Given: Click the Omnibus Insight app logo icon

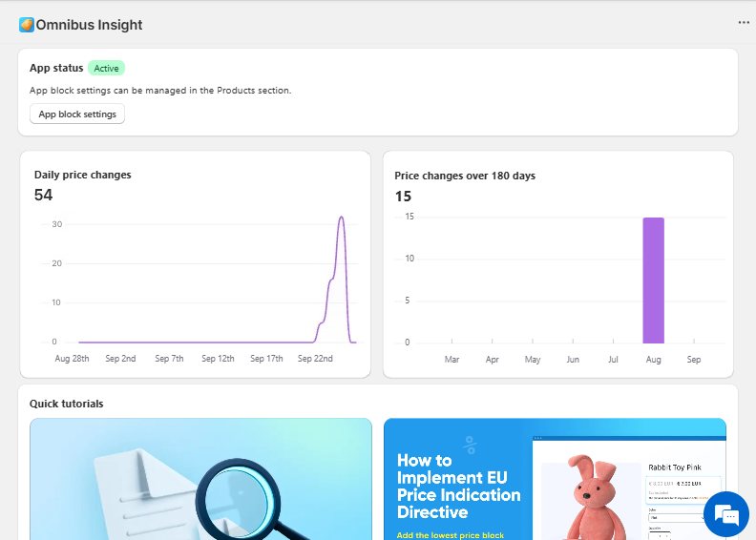Looking at the screenshot, I should tap(27, 25).
